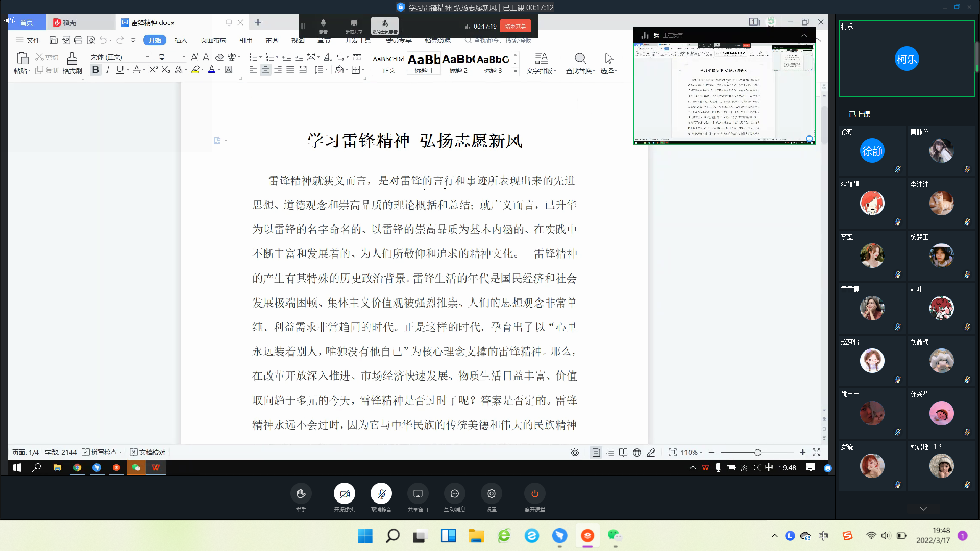The width and height of the screenshot is (980, 551).
Task: Open the font name dropdown 宋体 (正文)
Action: click(148, 57)
